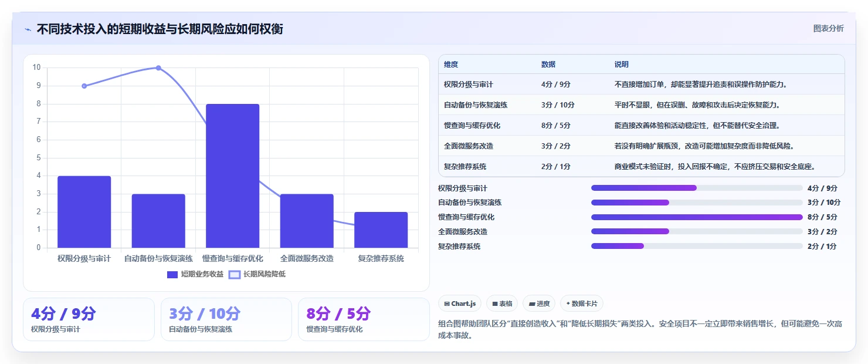This screenshot has height=364, width=868.
Task: Click the 自动备份与恢复演练 bar in the chart
Action: (158, 221)
